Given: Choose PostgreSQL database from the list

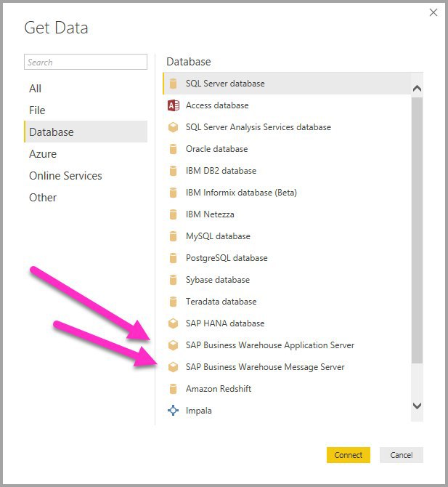Looking at the screenshot, I should pyautogui.click(x=287, y=258).
